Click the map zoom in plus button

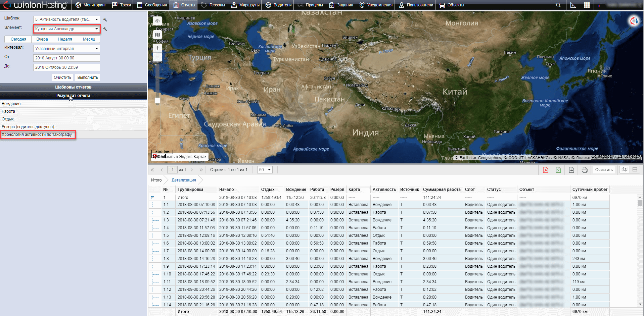(157, 48)
